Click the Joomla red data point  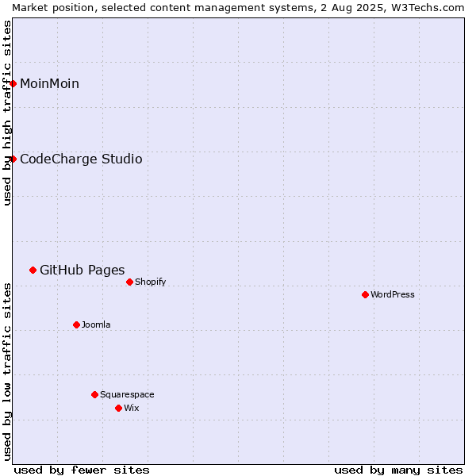(76, 324)
